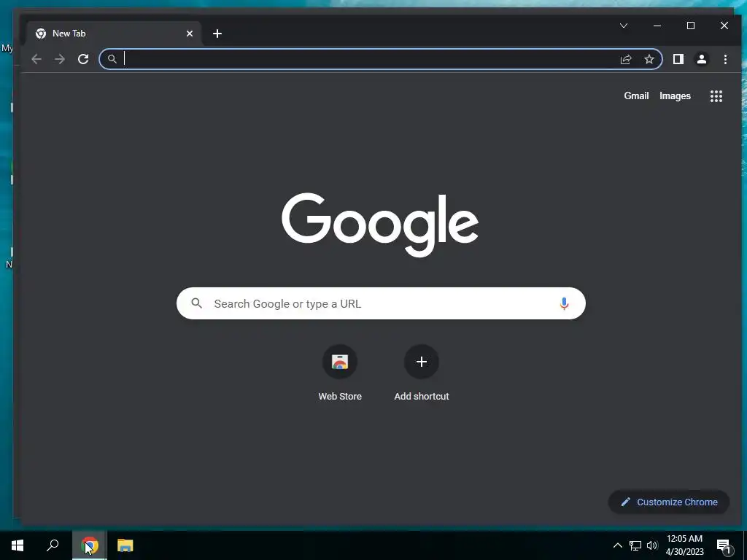Screen dimensions: 747x560
Task: Bookmark this tab with the star icon
Action: pyautogui.click(x=649, y=59)
